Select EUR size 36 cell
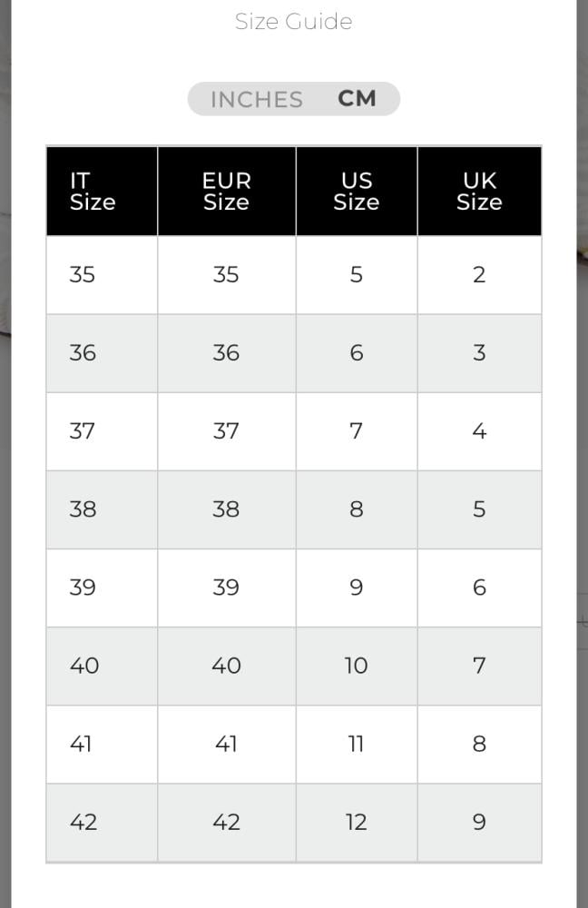Image resolution: width=588 pixels, height=908 pixels. click(x=226, y=353)
